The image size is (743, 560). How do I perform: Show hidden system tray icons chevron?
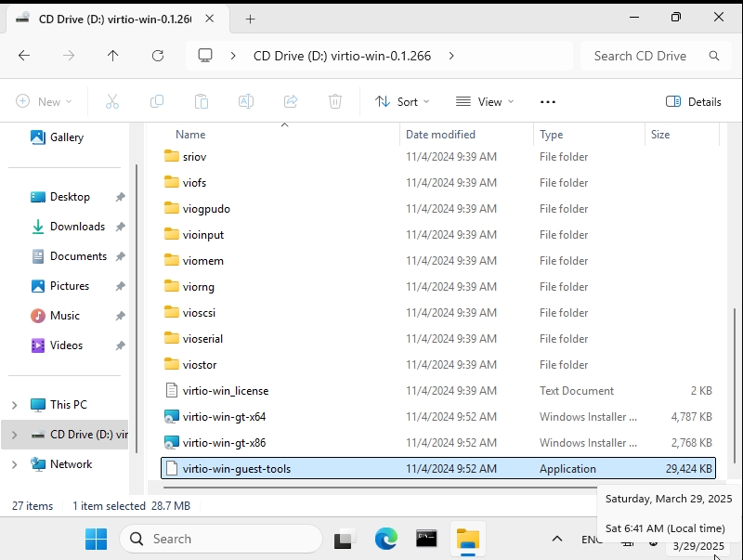pyautogui.click(x=557, y=539)
